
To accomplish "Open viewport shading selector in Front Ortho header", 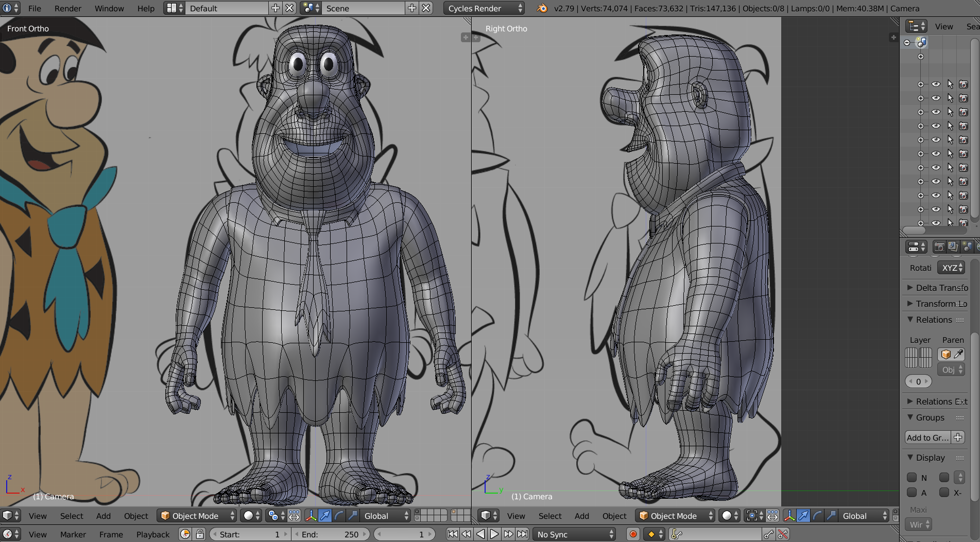I will pyautogui.click(x=252, y=516).
